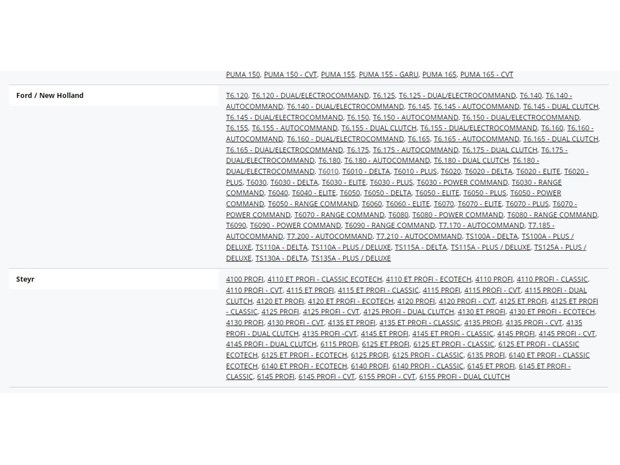Select the 6115 PROFI link

click(339, 344)
